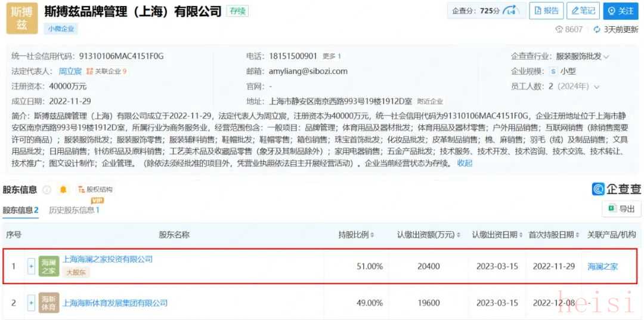Image resolution: width=644 pixels, height=320 pixels.
Task: Expand the 员工人数 2024年 dropdown
Action: coord(597,87)
